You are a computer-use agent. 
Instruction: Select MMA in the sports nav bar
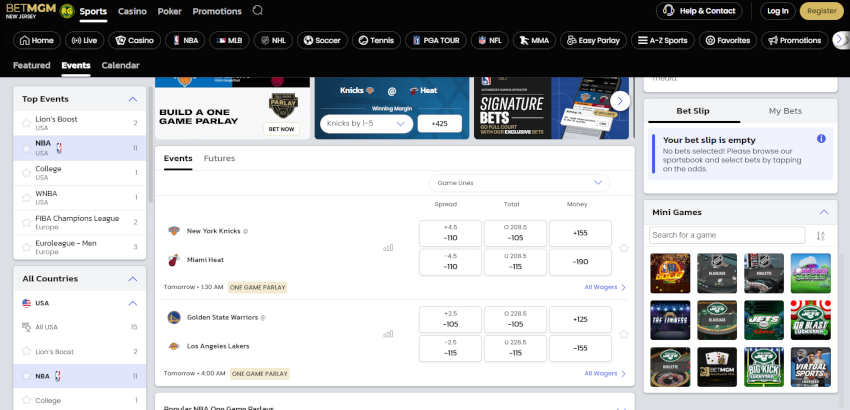(534, 40)
